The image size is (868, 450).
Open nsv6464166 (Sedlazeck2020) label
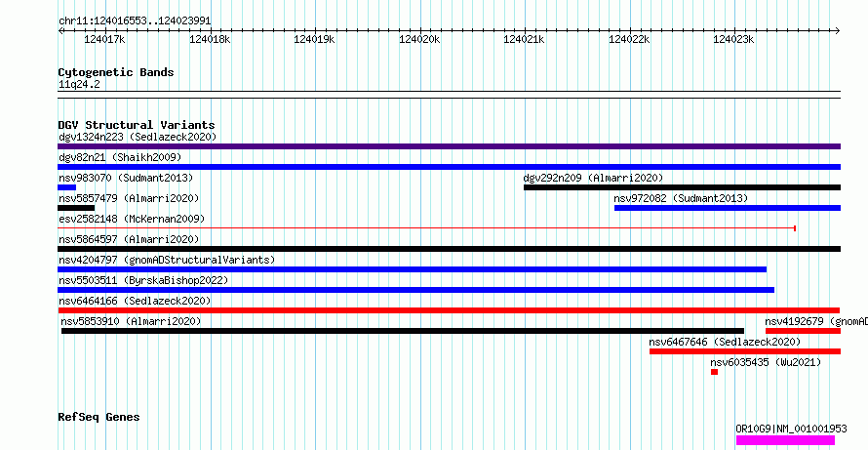(x=135, y=301)
